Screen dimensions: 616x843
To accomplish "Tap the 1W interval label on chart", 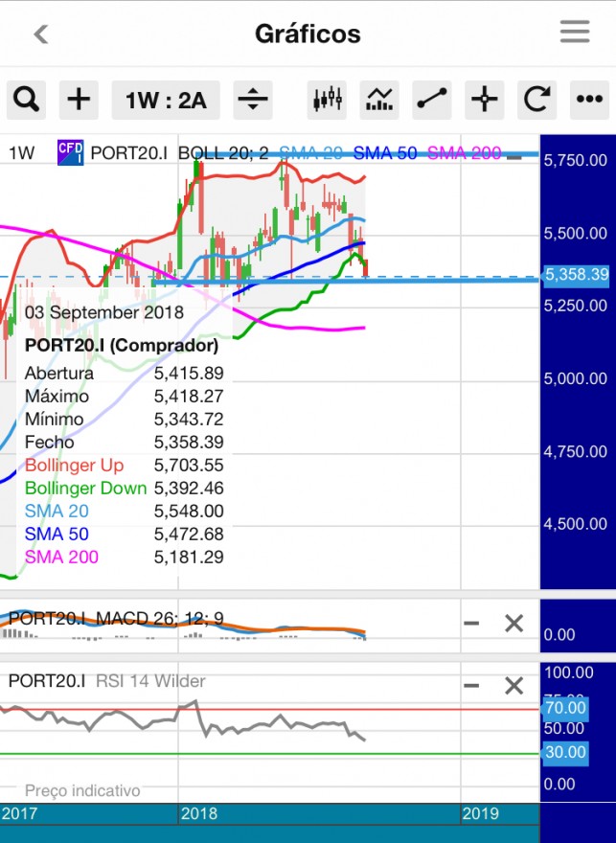I will (21, 153).
